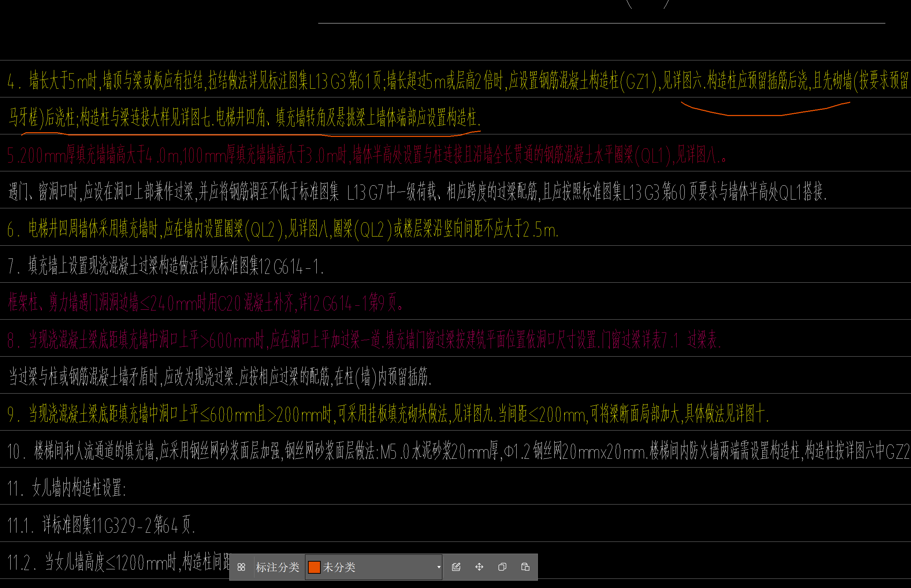This screenshot has height=588, width=911.
Task: Click the line starting '11.2. 当女儿墙高度≤1200mm时'
Action: (118, 562)
